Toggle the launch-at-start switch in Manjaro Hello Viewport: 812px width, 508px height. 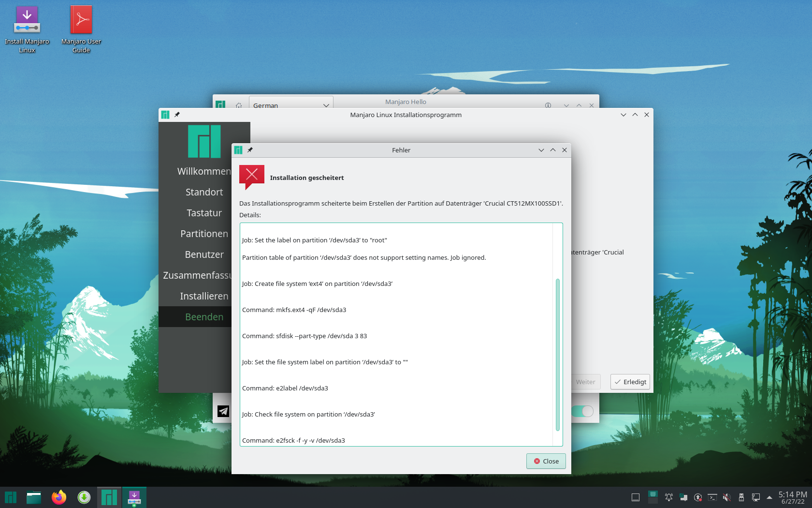pyautogui.click(x=582, y=411)
